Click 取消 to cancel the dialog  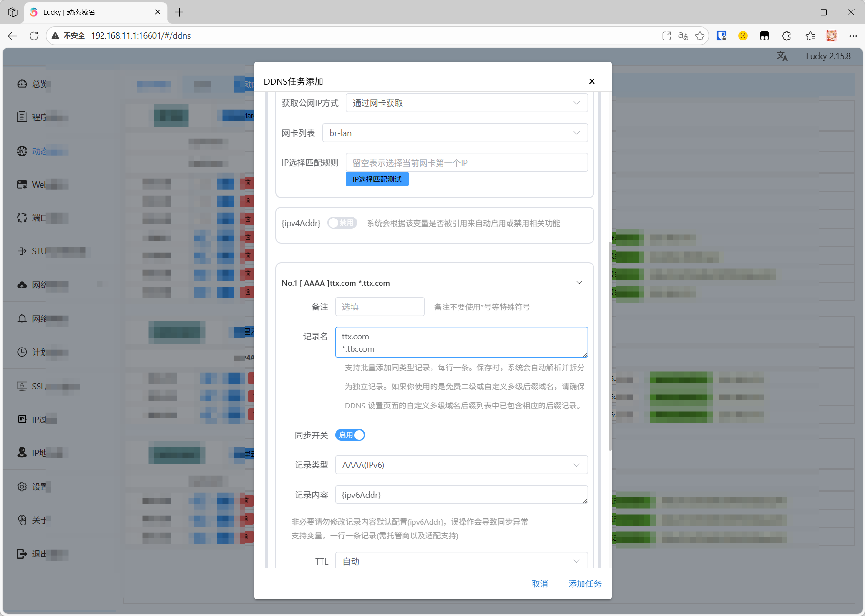(540, 584)
